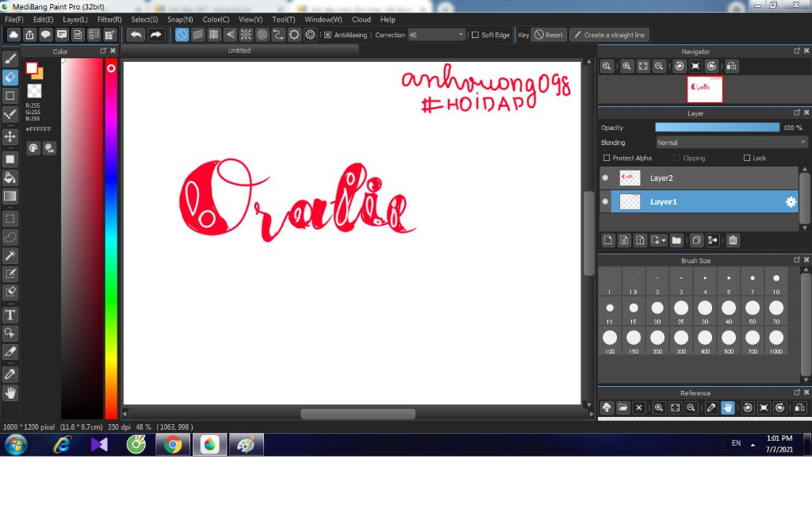This screenshot has height=524, width=812.
Task: Select the Lasso tool
Action: pyautogui.click(x=10, y=237)
